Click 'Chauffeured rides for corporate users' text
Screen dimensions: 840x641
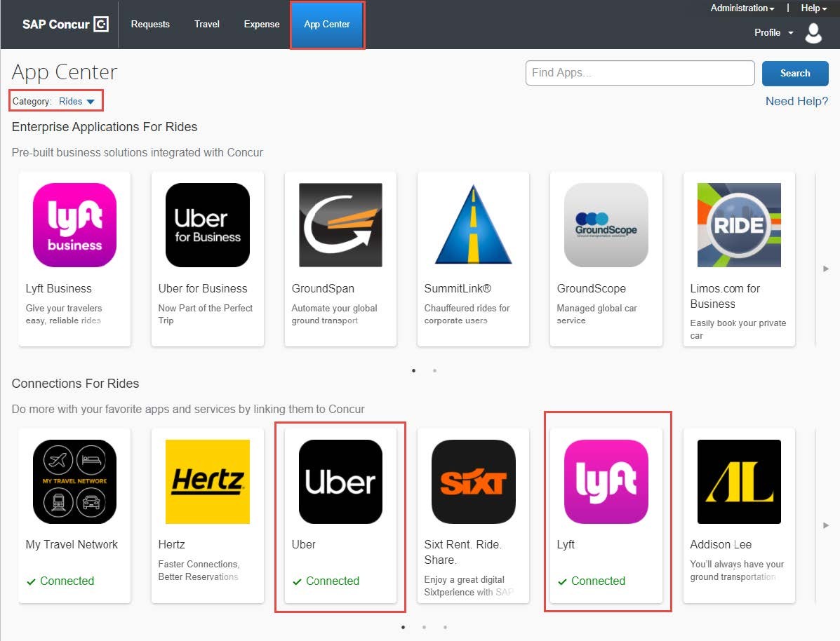click(467, 314)
